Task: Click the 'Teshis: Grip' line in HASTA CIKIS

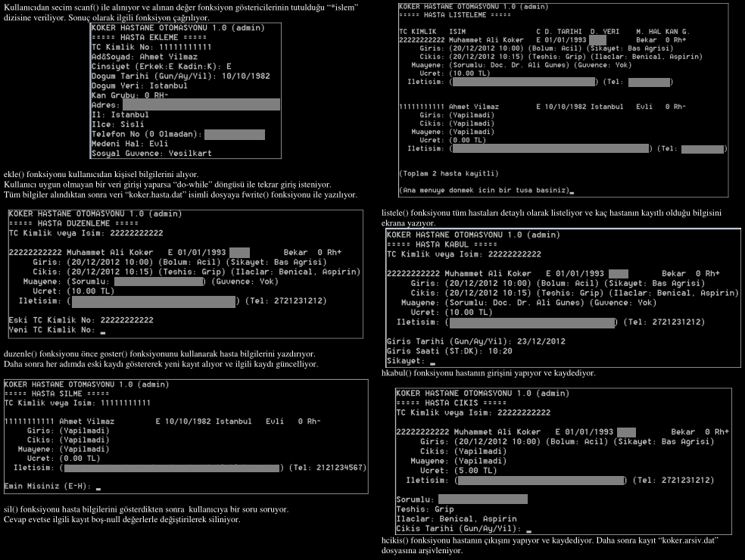Action: [425, 509]
